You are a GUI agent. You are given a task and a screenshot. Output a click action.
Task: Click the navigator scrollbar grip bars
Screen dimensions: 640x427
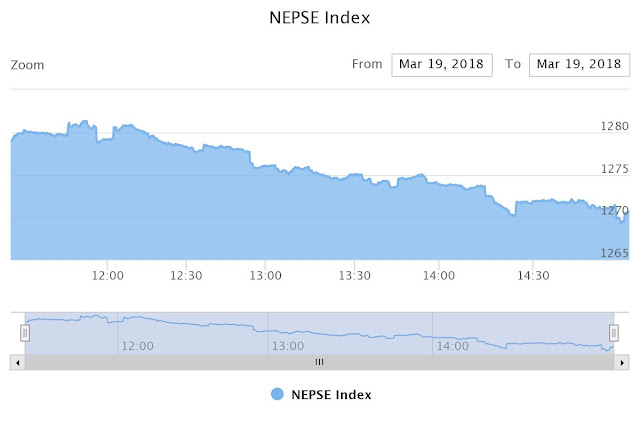[x=320, y=362]
